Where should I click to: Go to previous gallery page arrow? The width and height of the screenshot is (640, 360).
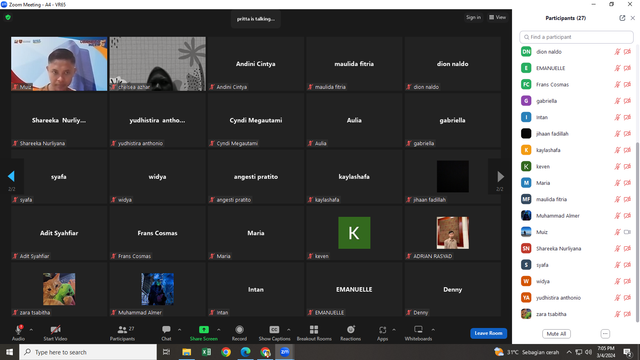pos(11,176)
